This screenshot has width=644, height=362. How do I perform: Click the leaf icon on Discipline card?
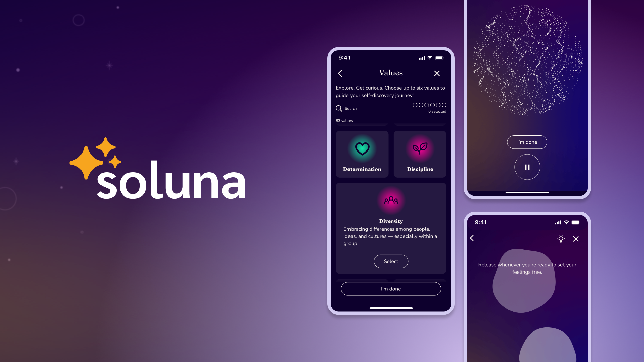coord(420,149)
